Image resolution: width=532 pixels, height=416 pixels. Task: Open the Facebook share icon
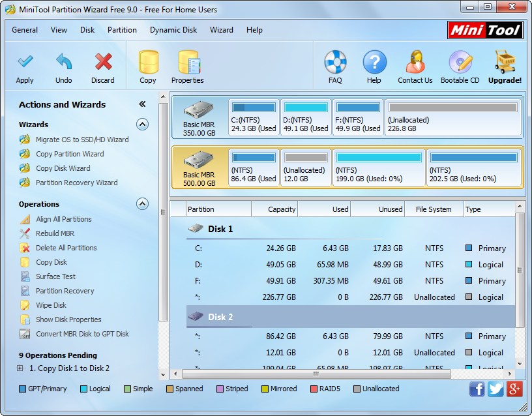[x=477, y=389]
